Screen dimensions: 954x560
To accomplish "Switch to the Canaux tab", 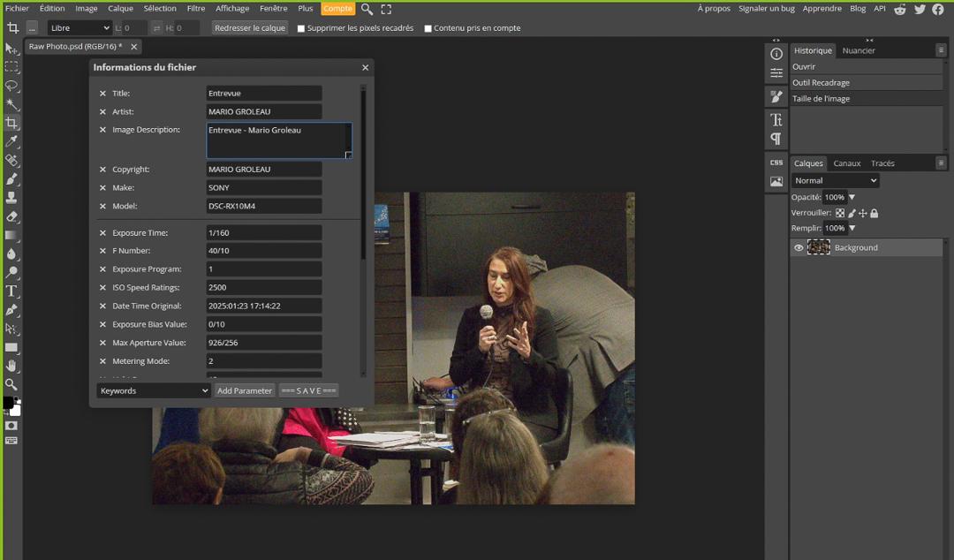I will click(846, 163).
